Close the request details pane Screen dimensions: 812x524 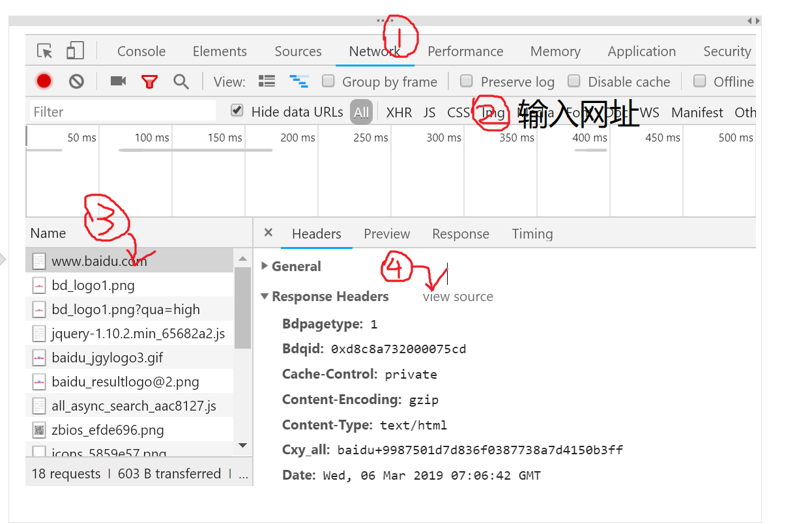coord(268,233)
